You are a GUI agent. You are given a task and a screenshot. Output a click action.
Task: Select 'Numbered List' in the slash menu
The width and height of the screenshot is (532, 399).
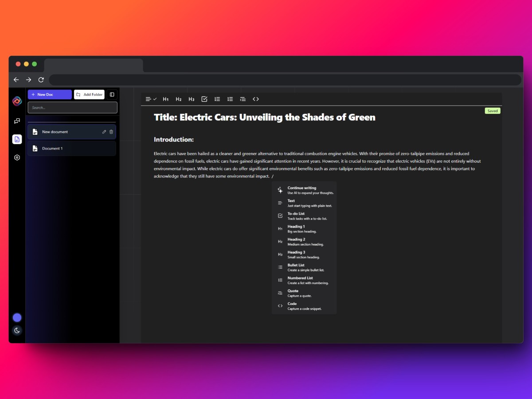pyautogui.click(x=304, y=280)
